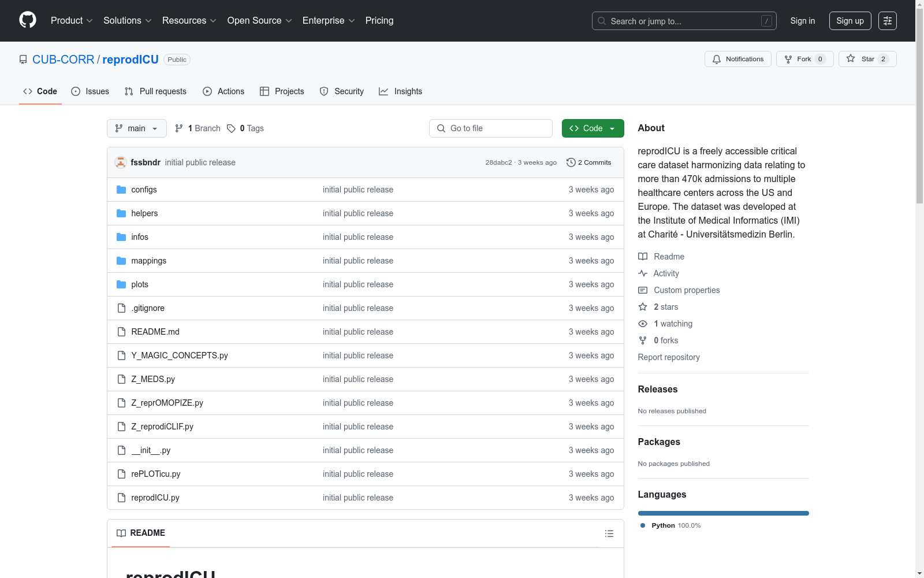Click the Sign in link

pos(803,21)
